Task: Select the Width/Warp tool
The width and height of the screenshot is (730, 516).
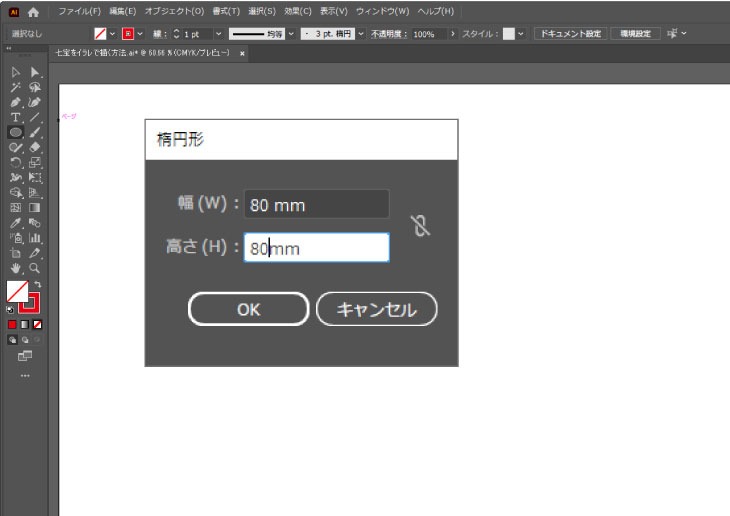Action: coord(15,177)
